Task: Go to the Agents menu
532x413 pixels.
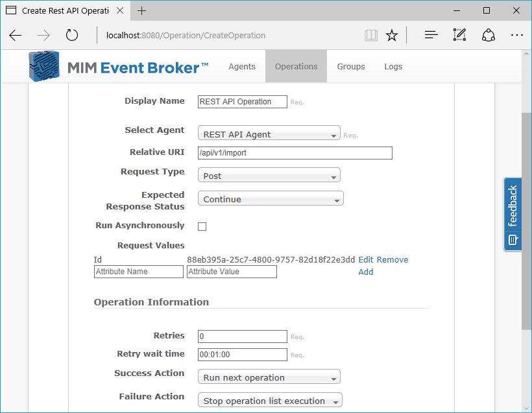Action: [x=242, y=67]
